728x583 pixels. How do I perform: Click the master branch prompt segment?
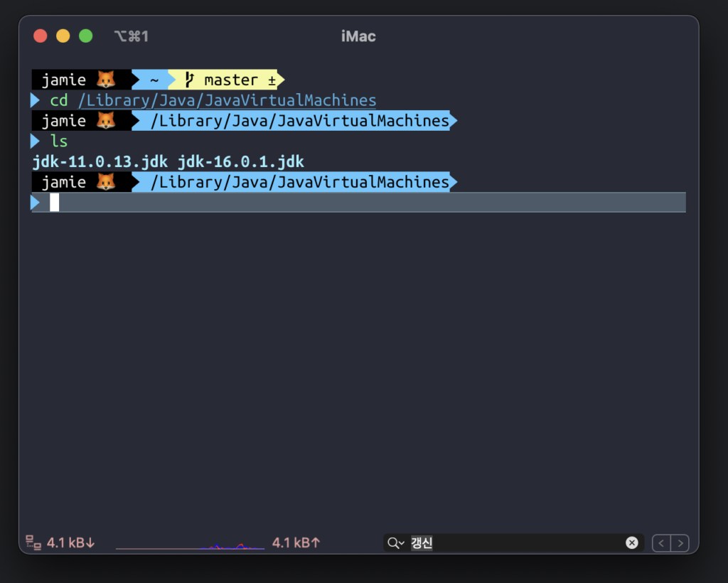(227, 80)
